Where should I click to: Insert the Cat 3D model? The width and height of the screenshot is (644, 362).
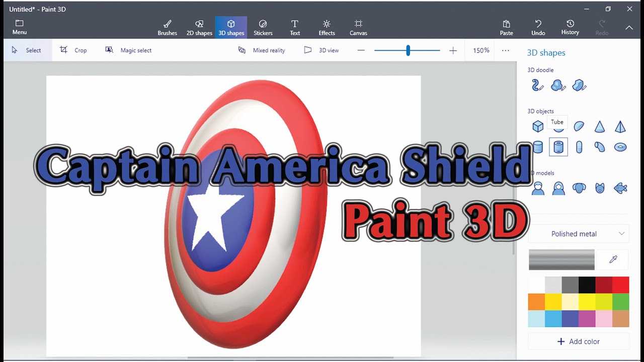(x=600, y=189)
